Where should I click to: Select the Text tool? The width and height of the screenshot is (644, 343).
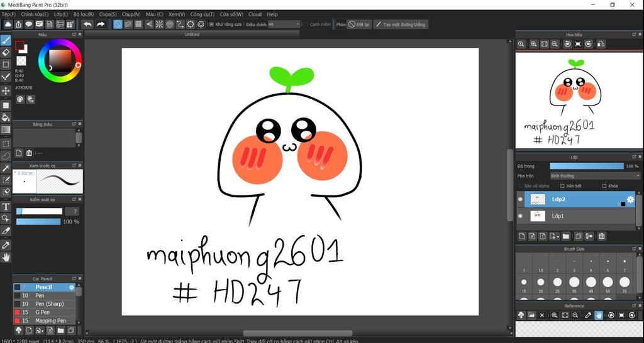coord(6,207)
